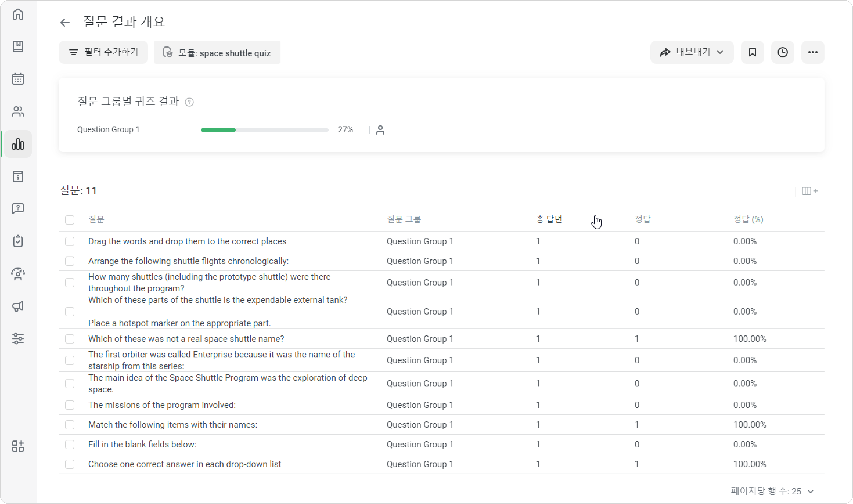853x504 pixels.
Task: Open question 'Match the following items with their names:'
Action: (173, 425)
